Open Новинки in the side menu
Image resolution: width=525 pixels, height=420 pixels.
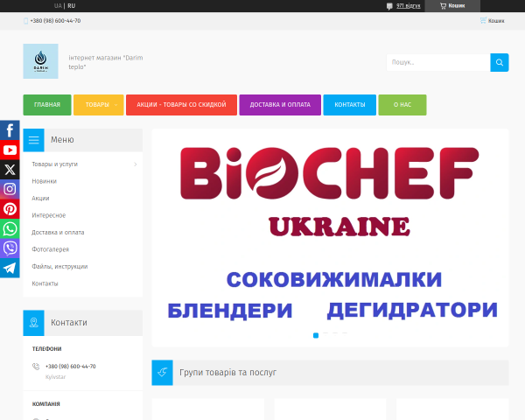[45, 181]
